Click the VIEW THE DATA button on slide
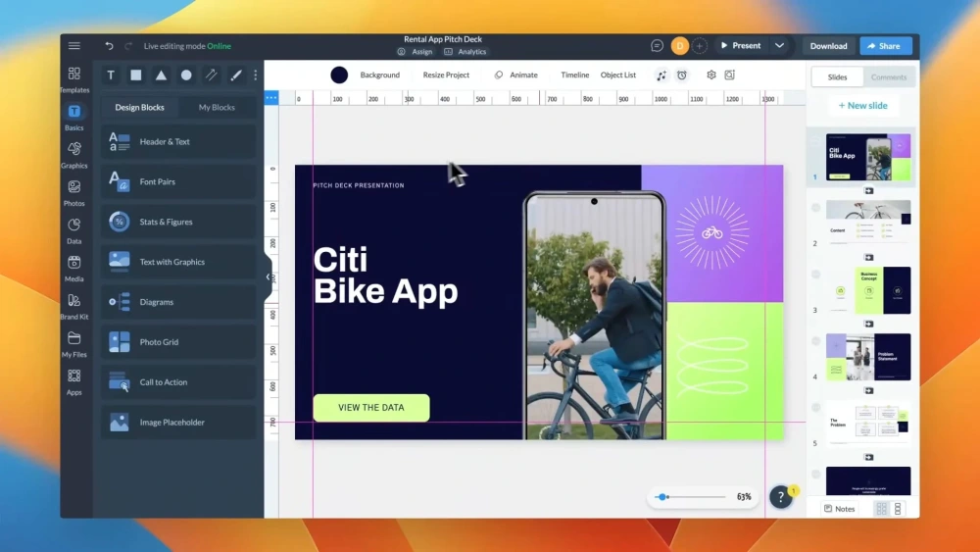 coord(371,408)
